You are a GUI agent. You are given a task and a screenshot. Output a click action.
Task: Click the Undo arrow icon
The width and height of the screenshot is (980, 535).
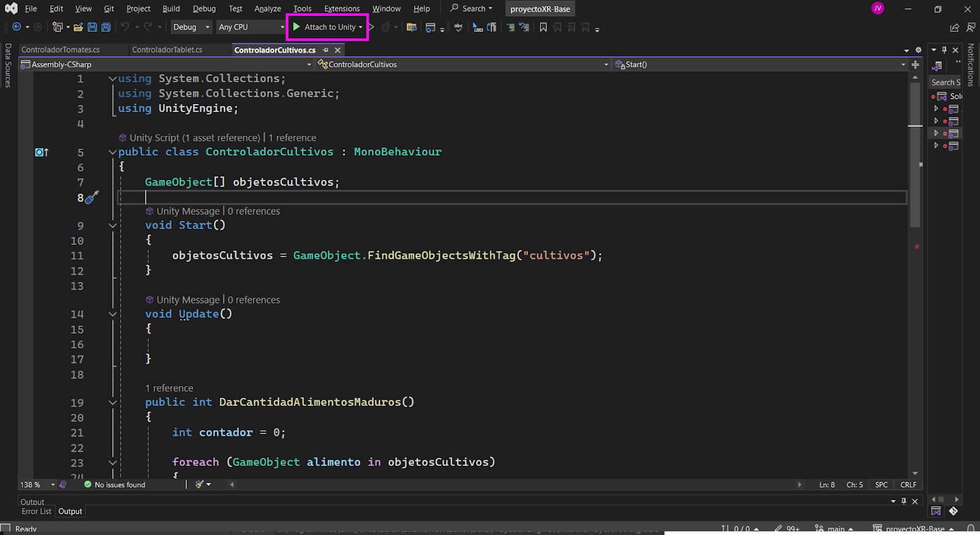coord(125,27)
